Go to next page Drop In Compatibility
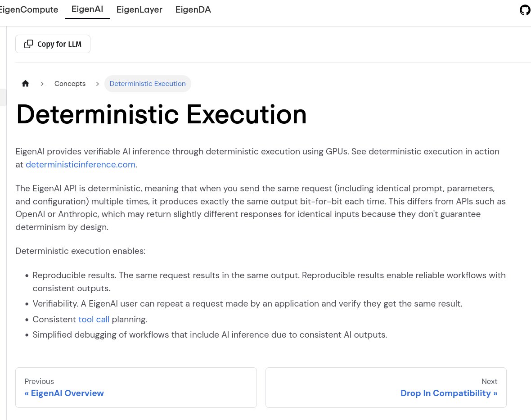The height and width of the screenshot is (420, 531). click(386, 388)
